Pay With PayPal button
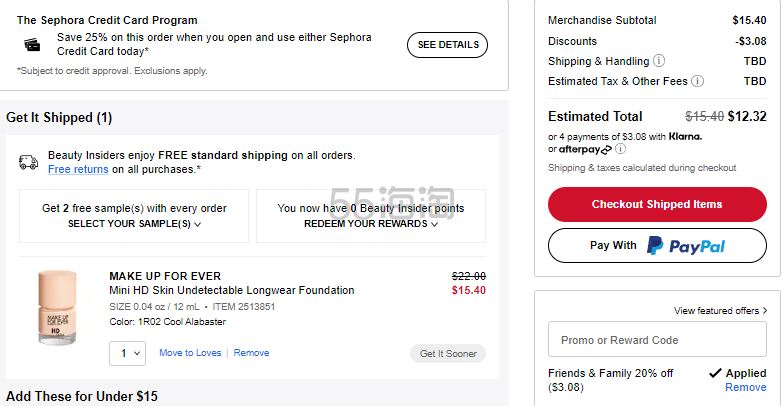 click(657, 245)
